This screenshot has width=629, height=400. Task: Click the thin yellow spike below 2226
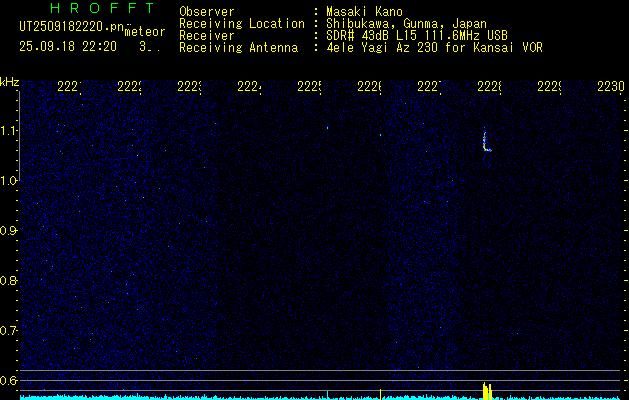tap(380, 394)
